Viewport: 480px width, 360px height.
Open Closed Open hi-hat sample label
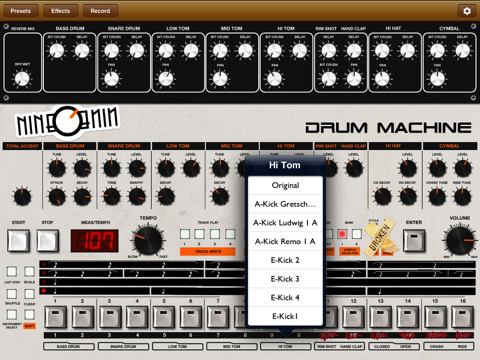[394, 346]
